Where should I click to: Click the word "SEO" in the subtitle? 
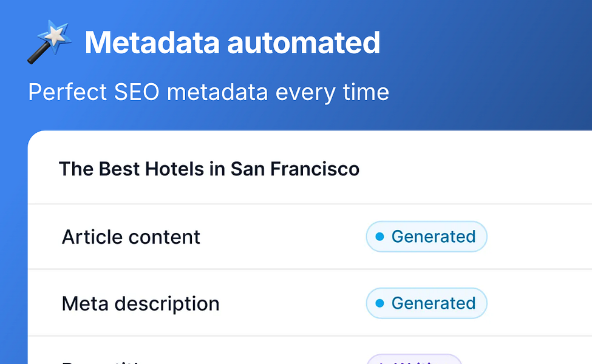pos(138,92)
